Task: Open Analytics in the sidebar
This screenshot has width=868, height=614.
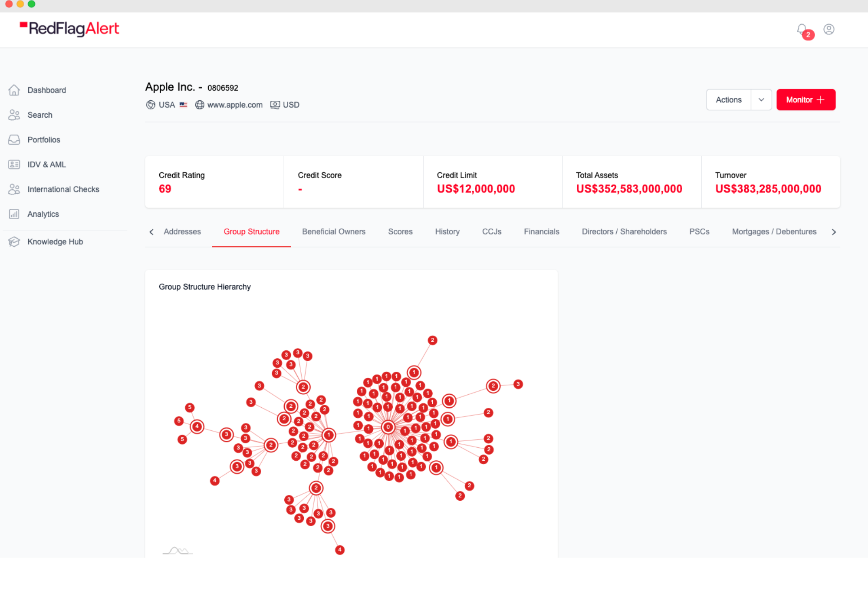Action: [x=43, y=214]
